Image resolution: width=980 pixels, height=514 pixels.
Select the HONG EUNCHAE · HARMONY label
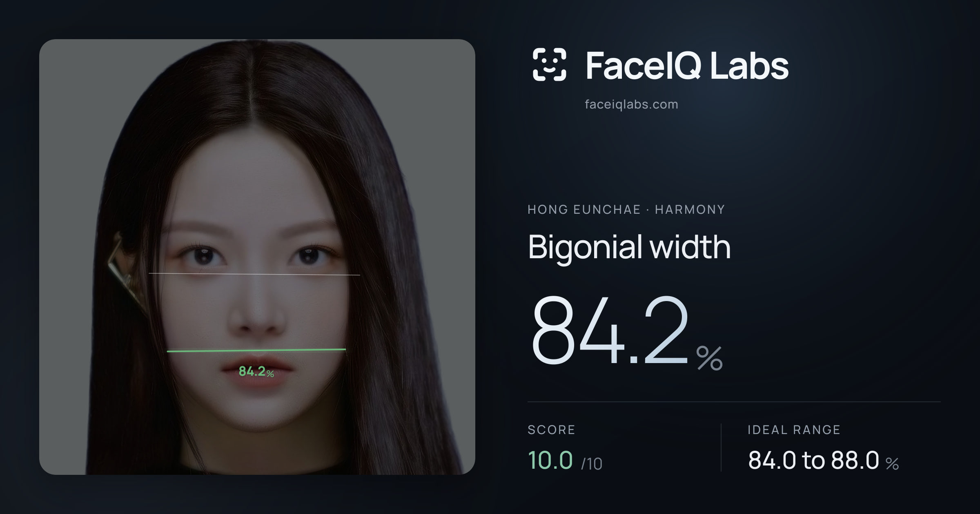[x=626, y=209]
